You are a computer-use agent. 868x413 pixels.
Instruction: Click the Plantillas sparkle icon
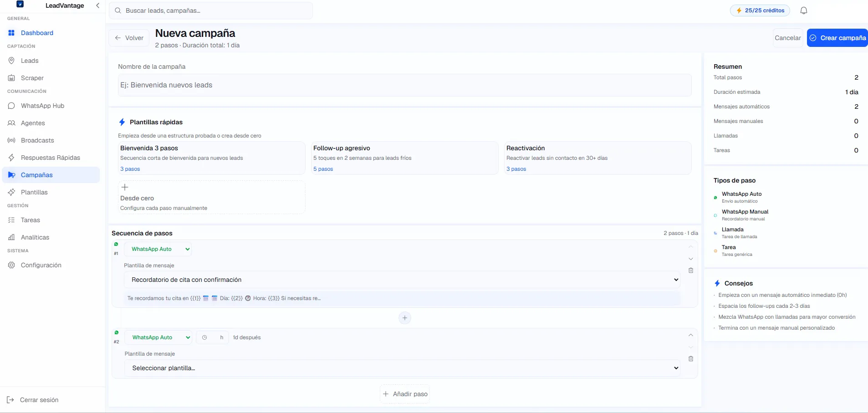pos(11,192)
